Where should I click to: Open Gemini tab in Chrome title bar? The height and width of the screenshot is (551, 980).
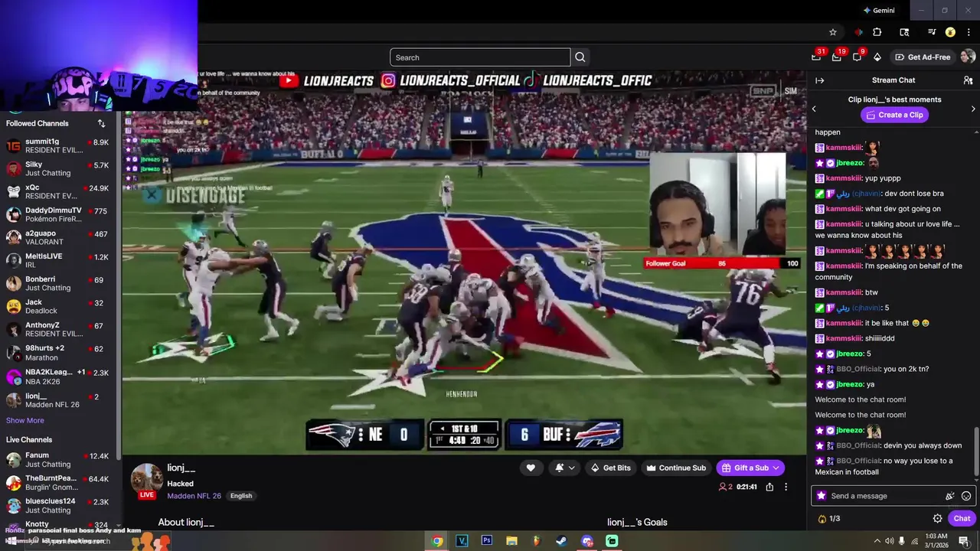pyautogui.click(x=879, y=11)
